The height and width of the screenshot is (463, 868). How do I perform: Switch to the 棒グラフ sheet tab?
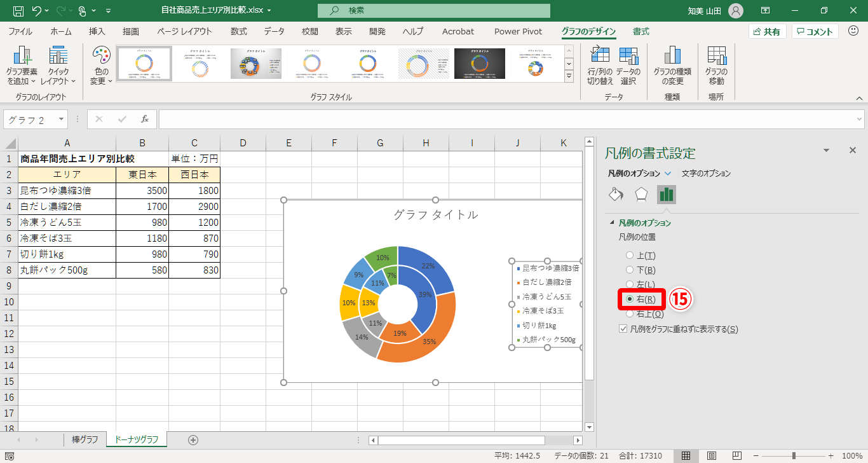pos(85,439)
